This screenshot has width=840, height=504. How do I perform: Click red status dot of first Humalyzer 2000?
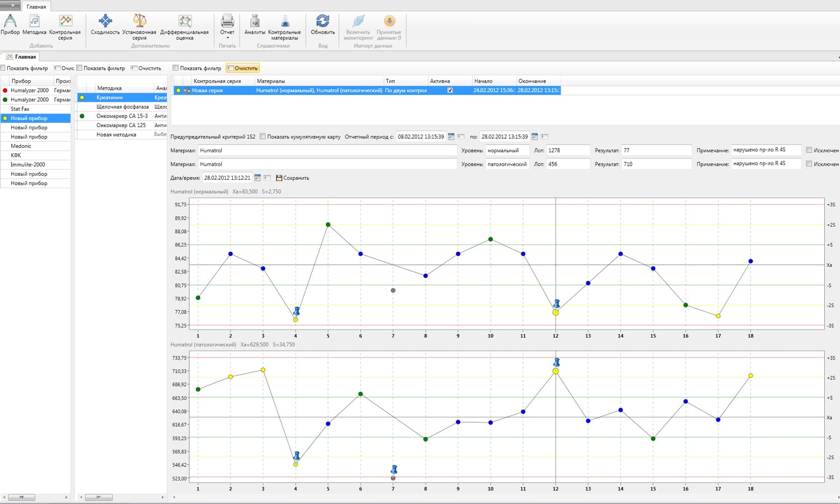click(5, 90)
